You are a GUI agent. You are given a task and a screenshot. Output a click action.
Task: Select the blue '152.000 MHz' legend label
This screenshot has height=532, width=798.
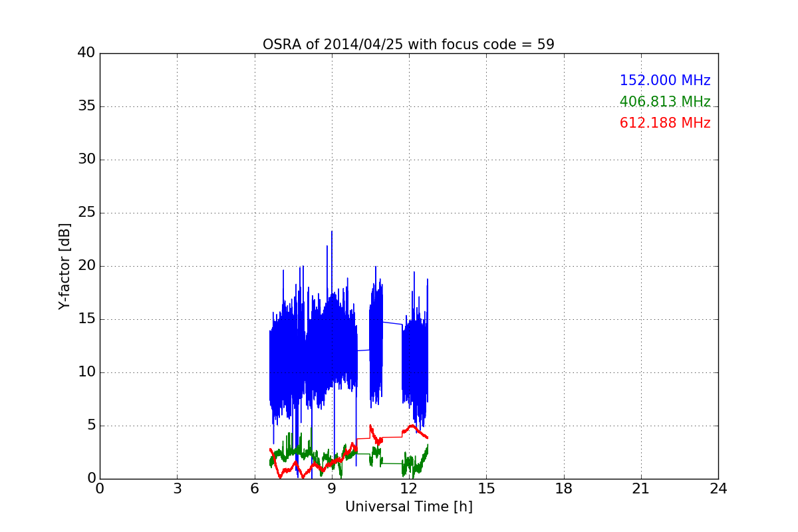[665, 80]
